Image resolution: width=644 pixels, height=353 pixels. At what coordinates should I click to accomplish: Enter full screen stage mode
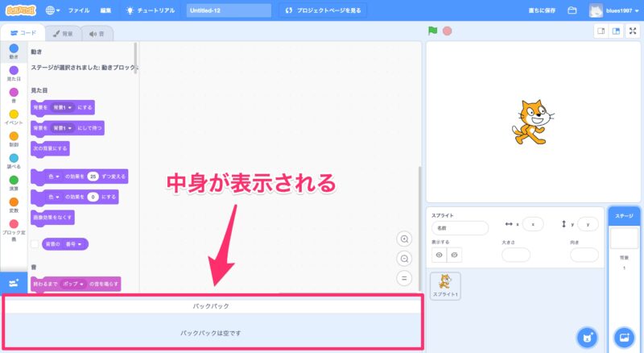(x=632, y=31)
